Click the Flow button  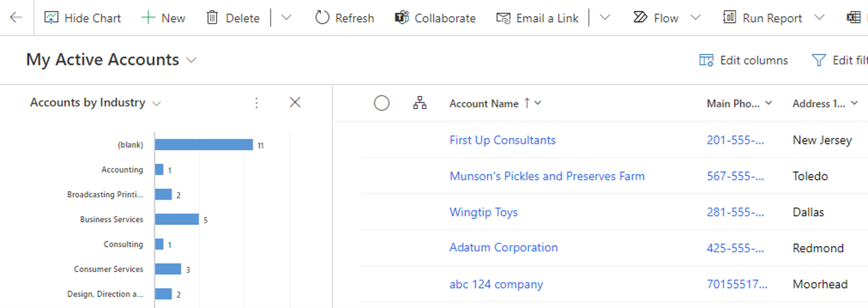click(x=656, y=18)
